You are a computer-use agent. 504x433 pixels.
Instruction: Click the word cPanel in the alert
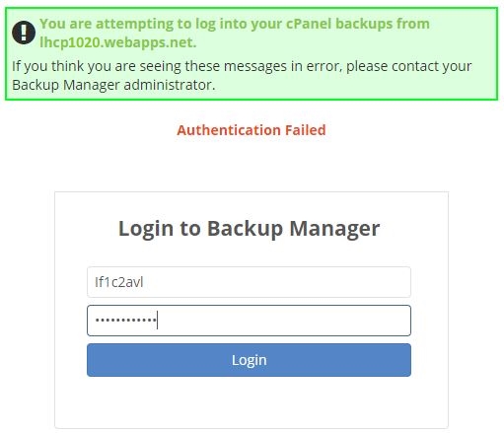[x=309, y=24]
